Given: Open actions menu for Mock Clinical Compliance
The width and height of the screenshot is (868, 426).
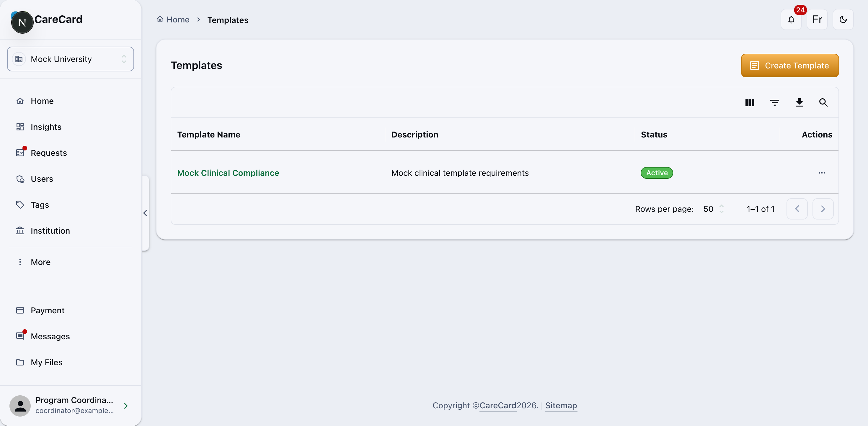Looking at the screenshot, I should (821, 173).
